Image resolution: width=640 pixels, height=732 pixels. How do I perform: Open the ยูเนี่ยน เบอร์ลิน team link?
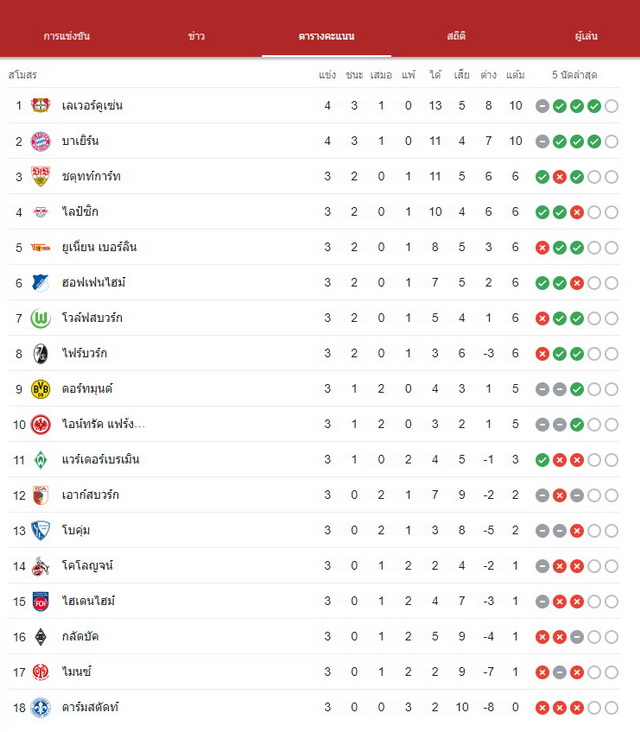[x=99, y=247]
